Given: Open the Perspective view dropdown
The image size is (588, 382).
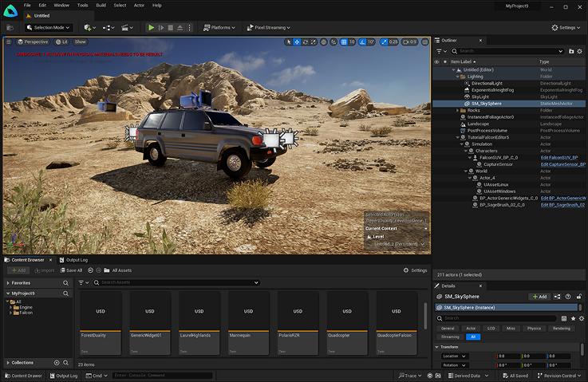Looking at the screenshot, I should click(33, 42).
